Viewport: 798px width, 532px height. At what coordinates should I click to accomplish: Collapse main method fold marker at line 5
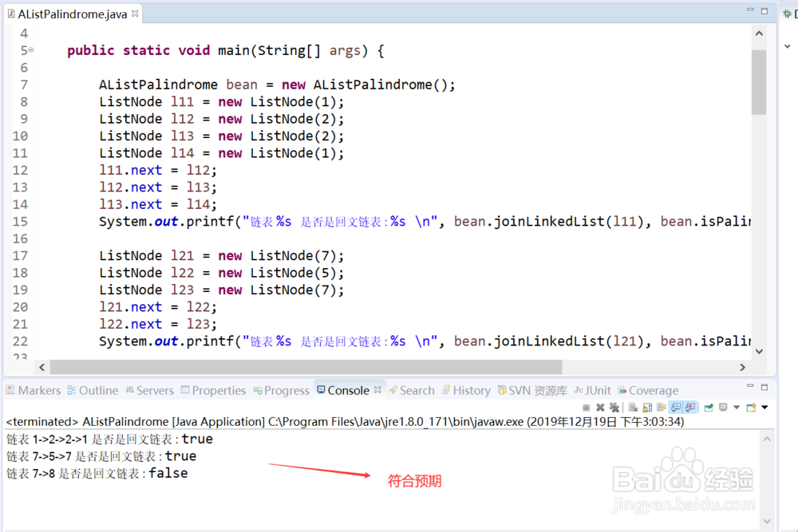tap(31, 49)
